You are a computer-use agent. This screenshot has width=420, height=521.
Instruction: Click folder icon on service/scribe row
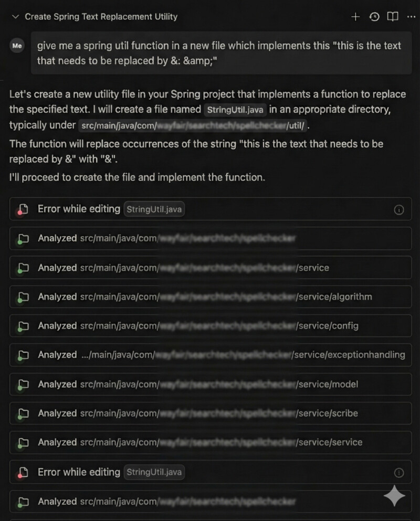tap(22, 414)
